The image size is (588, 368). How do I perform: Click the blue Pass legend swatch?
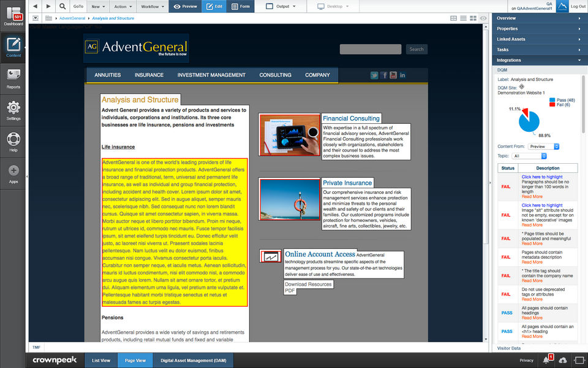(552, 100)
